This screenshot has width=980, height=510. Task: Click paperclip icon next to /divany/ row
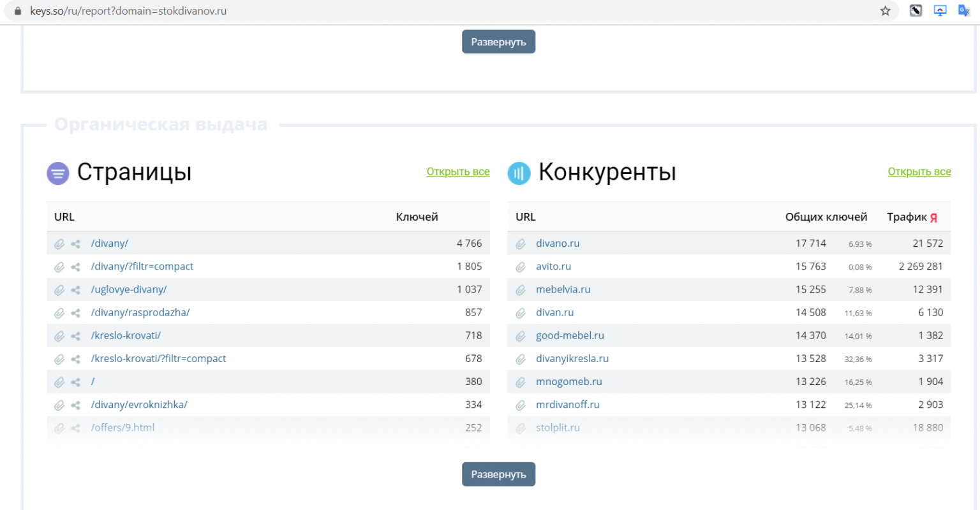tap(59, 244)
